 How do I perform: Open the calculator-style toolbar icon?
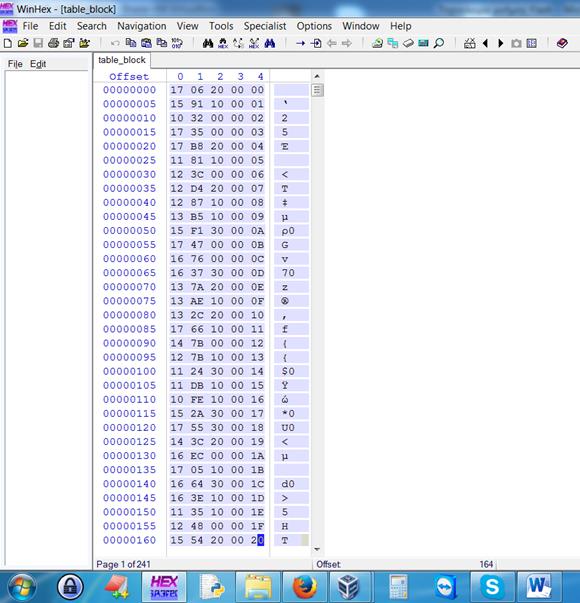(x=470, y=43)
